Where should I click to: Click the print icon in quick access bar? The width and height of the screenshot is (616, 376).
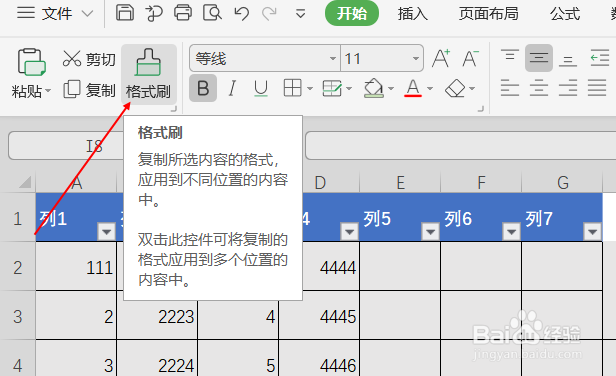pyautogui.click(x=183, y=13)
